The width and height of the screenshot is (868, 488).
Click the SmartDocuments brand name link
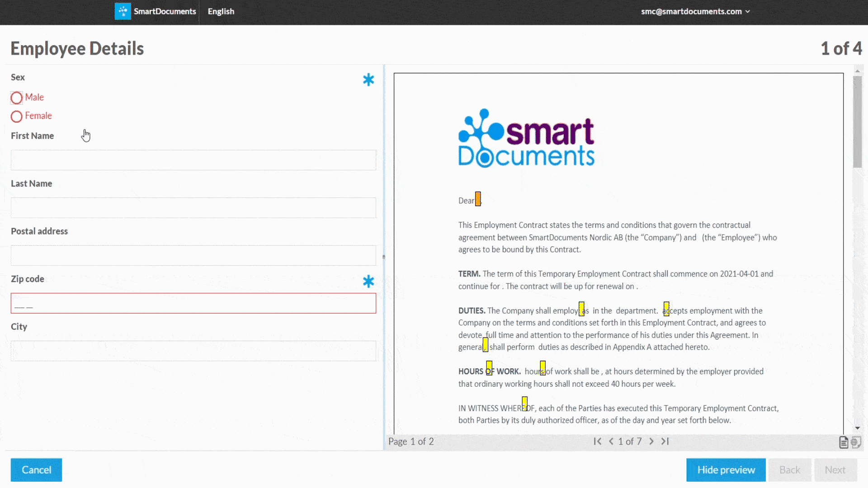[165, 11]
